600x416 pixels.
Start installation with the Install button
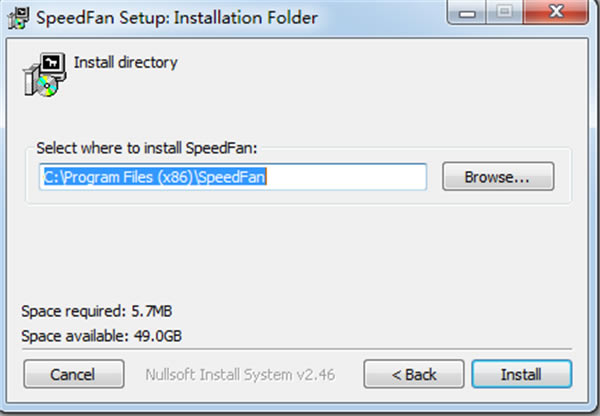click(522, 374)
